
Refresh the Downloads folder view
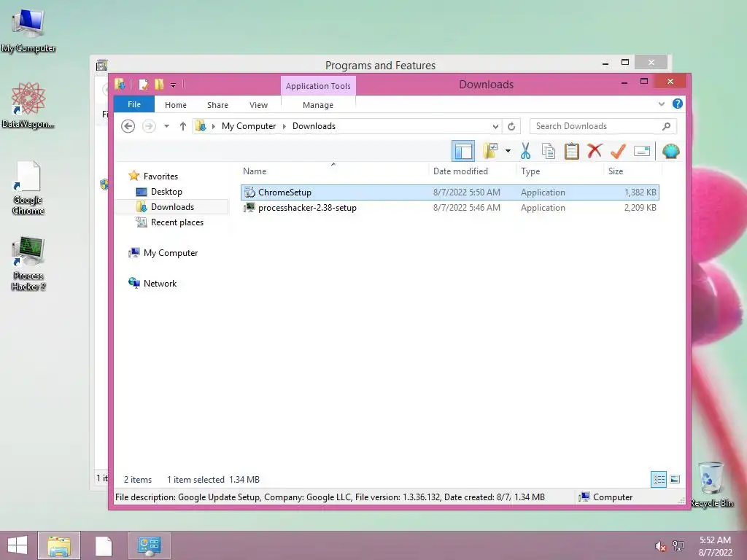511,126
